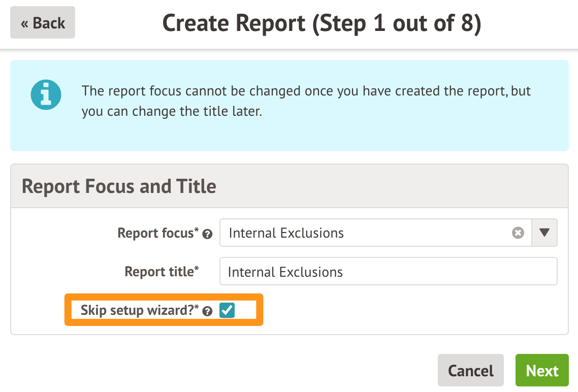Click the "Report title" field label
This screenshot has height=392, width=578.
159,272
